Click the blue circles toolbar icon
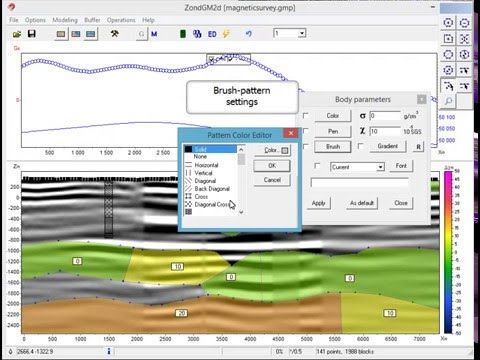 [x=197, y=34]
